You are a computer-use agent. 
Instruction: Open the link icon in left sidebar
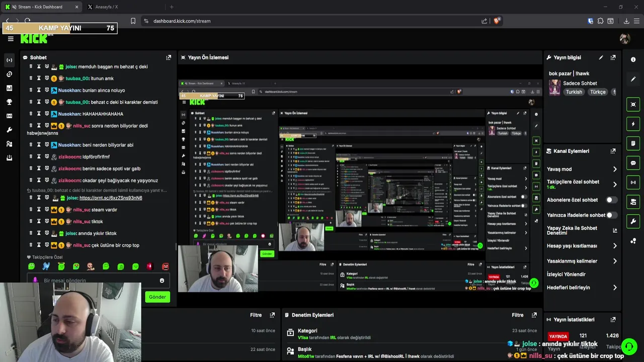coord(10,74)
